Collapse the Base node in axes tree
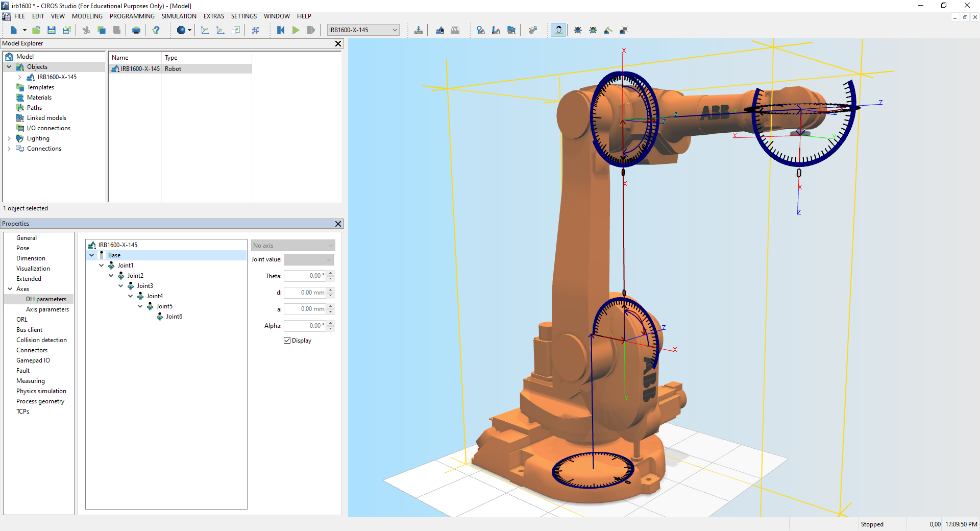Viewport: 980px width, 531px height. (x=91, y=255)
